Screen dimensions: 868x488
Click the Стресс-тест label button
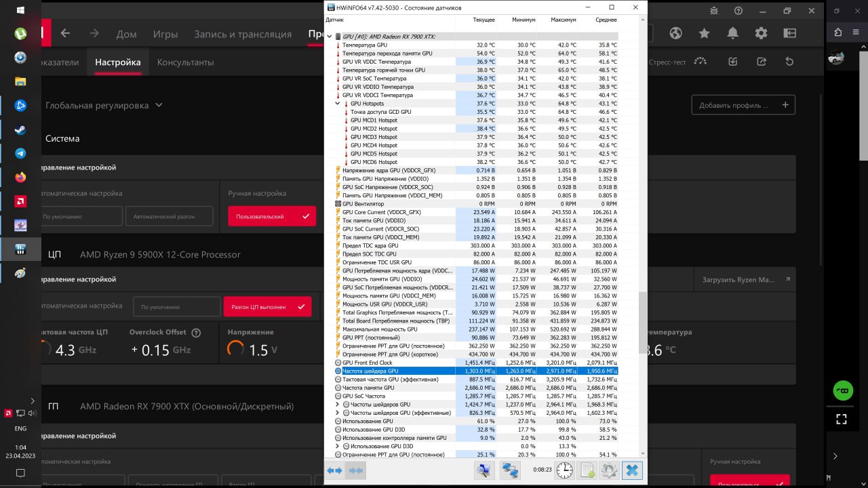(x=668, y=62)
